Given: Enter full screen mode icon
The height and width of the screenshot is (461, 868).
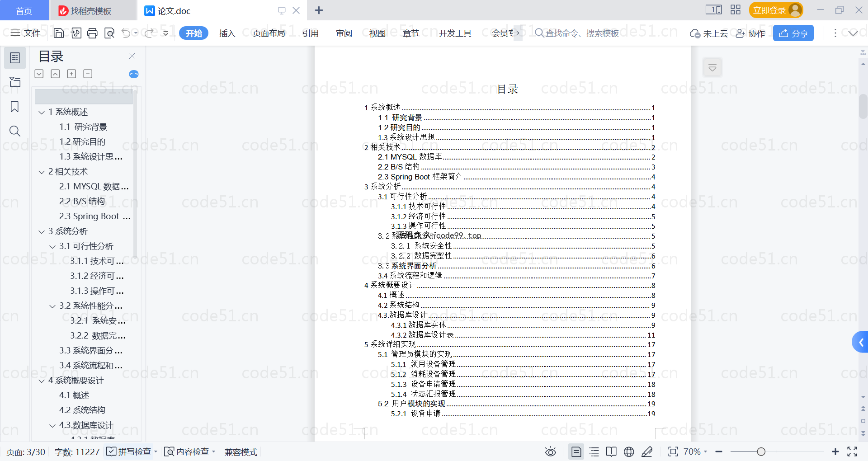Looking at the screenshot, I should point(852,452).
